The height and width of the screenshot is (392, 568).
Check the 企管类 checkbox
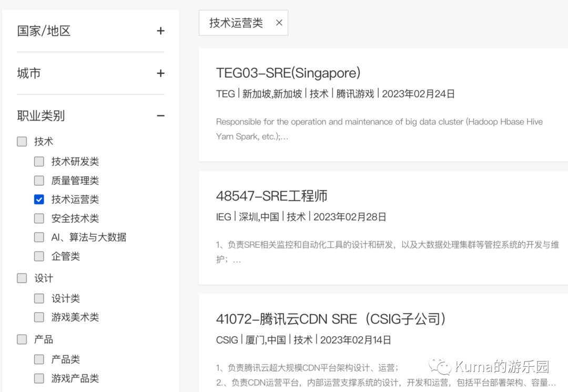(x=39, y=256)
